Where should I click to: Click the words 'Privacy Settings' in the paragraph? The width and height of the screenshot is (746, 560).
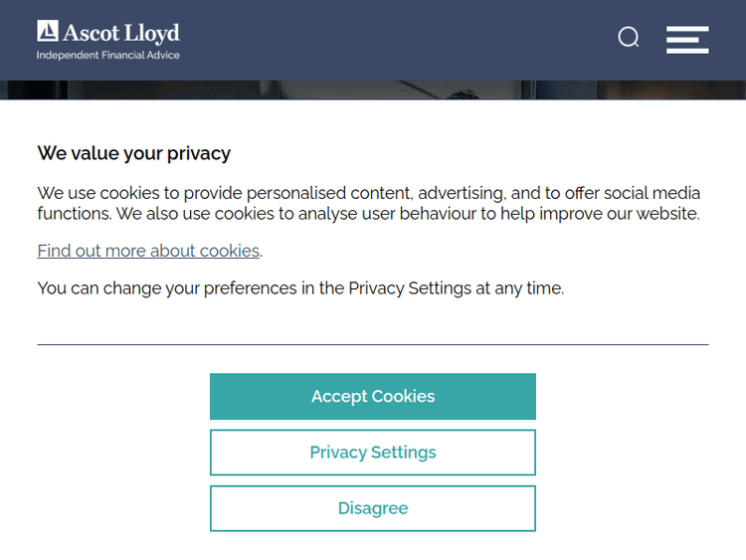click(x=410, y=288)
